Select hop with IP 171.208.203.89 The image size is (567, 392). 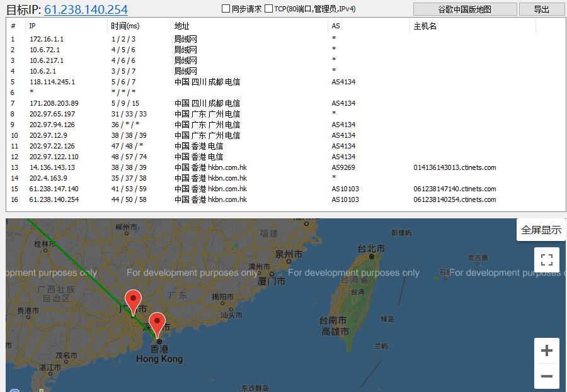pyautogui.click(x=285, y=103)
